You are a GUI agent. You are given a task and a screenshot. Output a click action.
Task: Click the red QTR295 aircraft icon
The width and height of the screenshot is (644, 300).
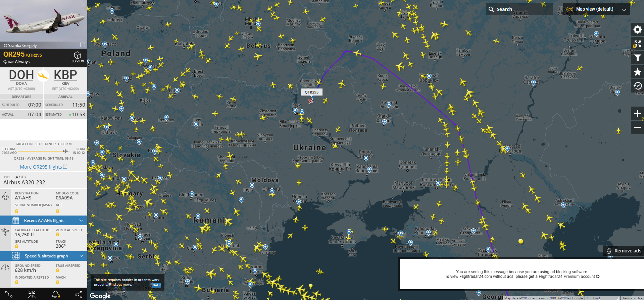[311, 101]
